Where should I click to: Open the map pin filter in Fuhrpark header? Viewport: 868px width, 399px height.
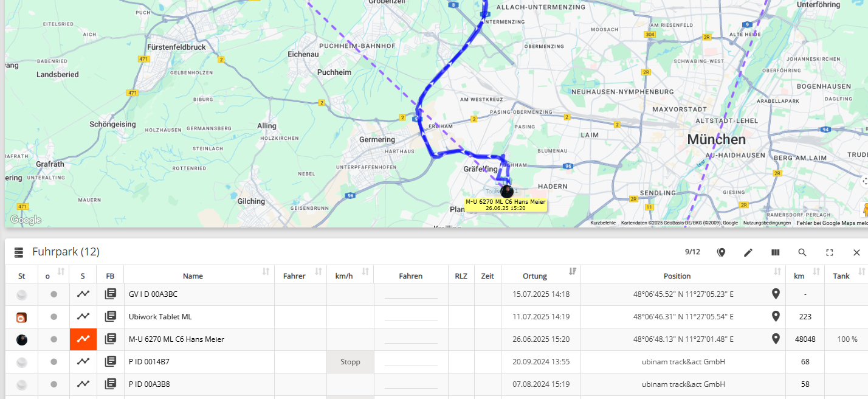click(x=722, y=252)
